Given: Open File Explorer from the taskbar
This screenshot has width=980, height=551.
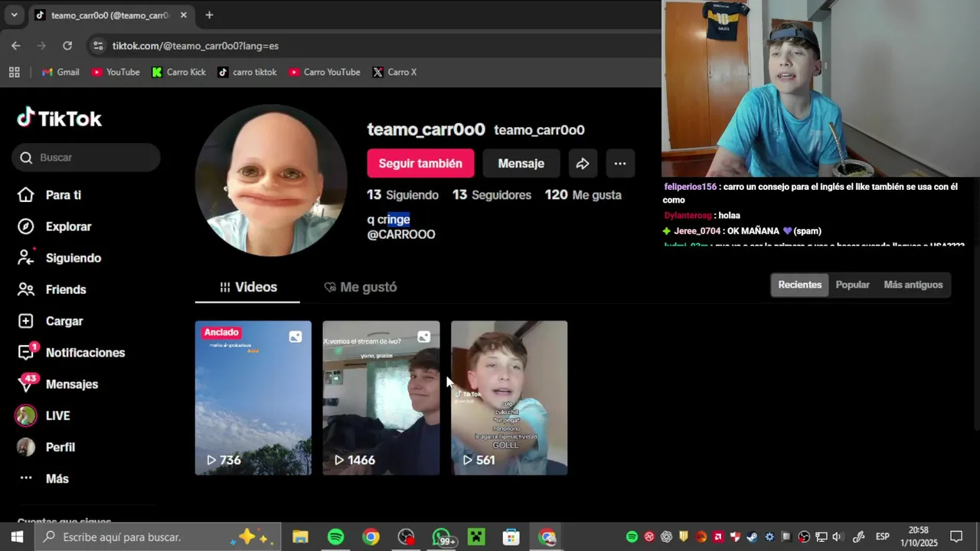Looking at the screenshot, I should point(300,537).
